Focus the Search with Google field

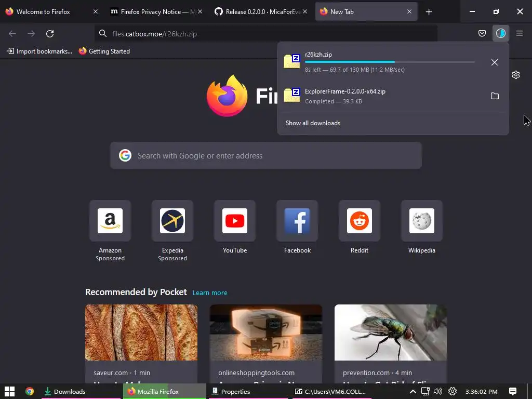click(x=265, y=155)
